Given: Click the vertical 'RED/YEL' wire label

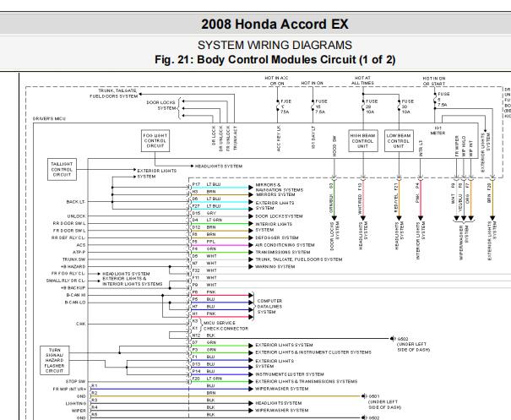Looking at the screenshot, I should point(395,205).
